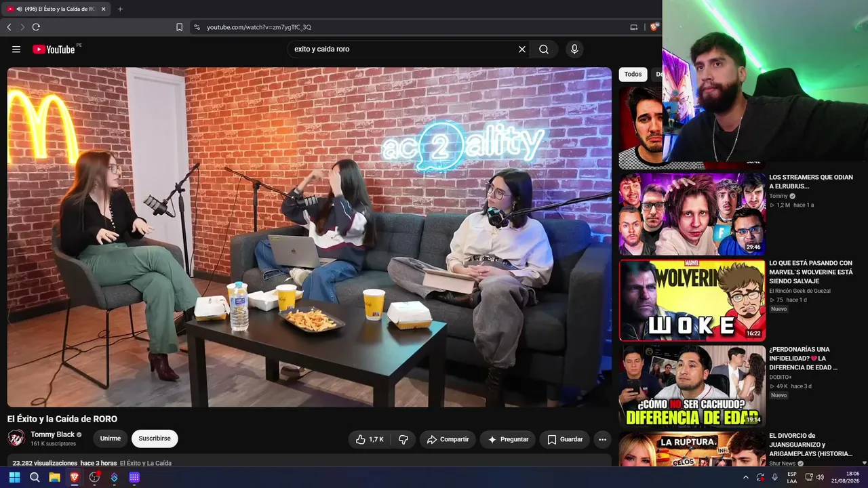
Task: Click the "23.282 visualizaciones" description text
Action: (45, 463)
